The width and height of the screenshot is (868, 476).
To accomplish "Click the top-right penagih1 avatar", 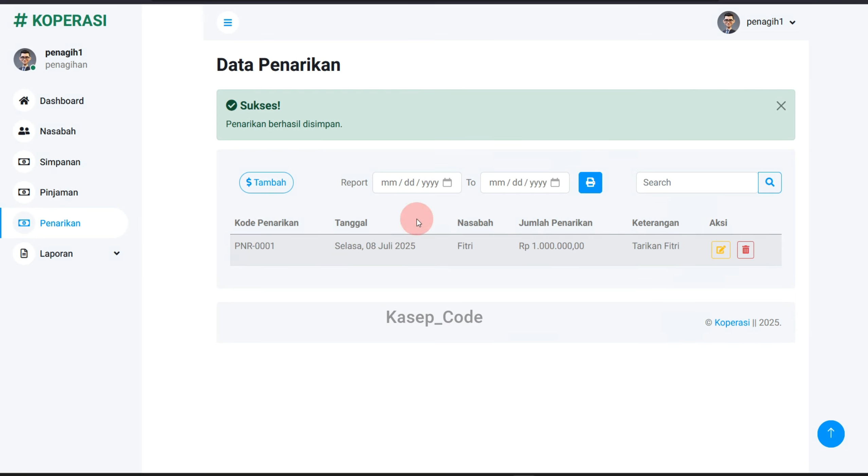I will pyautogui.click(x=728, y=22).
